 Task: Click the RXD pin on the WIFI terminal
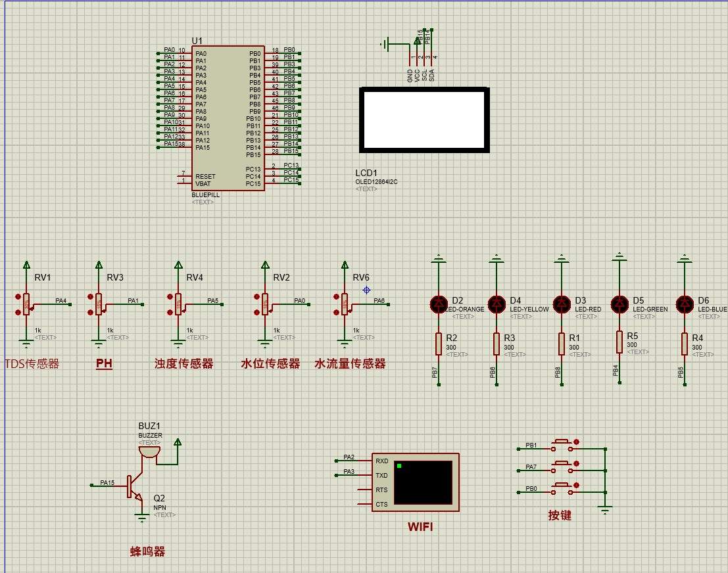tap(381, 461)
